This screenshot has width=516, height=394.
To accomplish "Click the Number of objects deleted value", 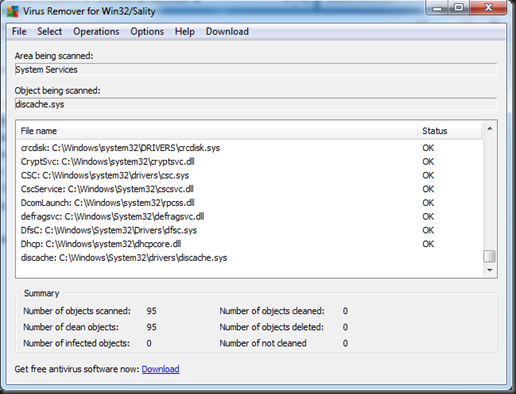I will point(345,327).
